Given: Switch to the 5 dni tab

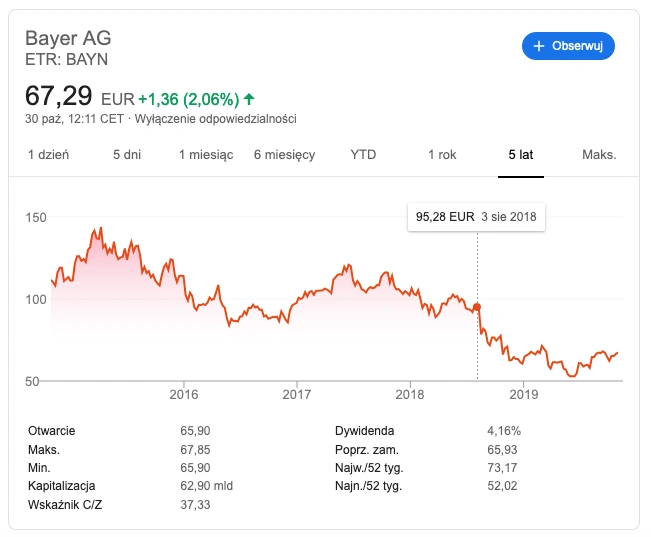Looking at the screenshot, I should point(127,155).
